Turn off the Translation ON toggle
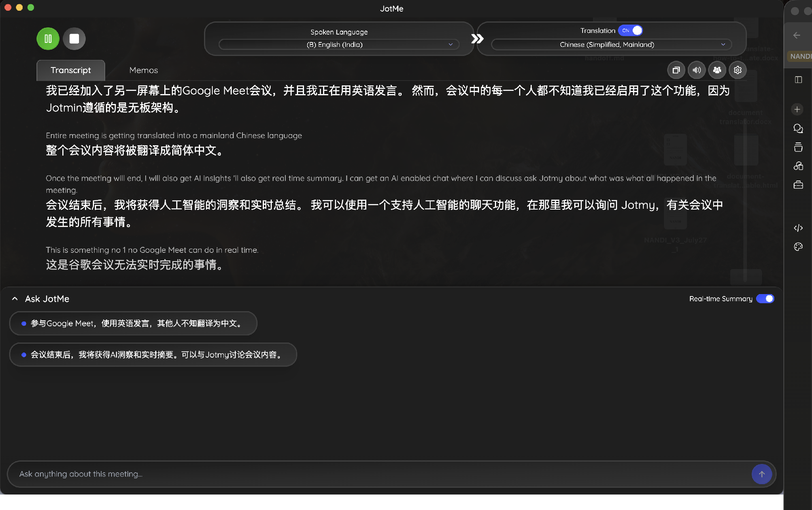Viewport: 812px width, 510px height. tap(630, 31)
